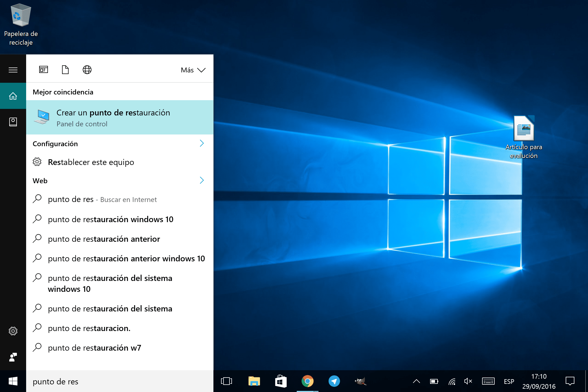Click the Web globe icon at top
The width and height of the screenshot is (588, 392).
click(86, 69)
